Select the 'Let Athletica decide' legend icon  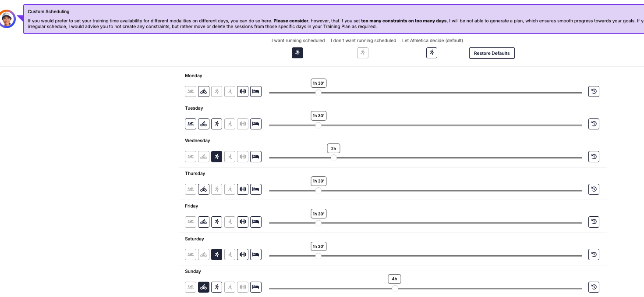(432, 53)
